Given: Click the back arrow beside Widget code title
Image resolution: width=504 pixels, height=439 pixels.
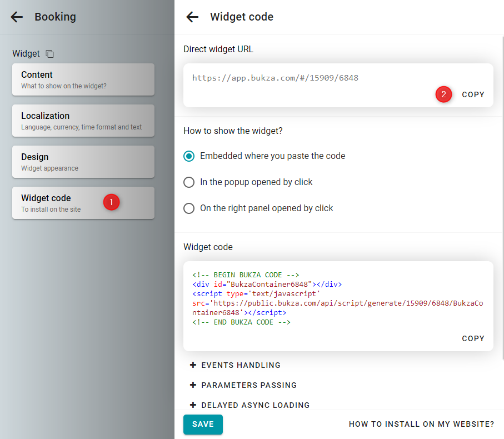Looking at the screenshot, I should (192, 17).
